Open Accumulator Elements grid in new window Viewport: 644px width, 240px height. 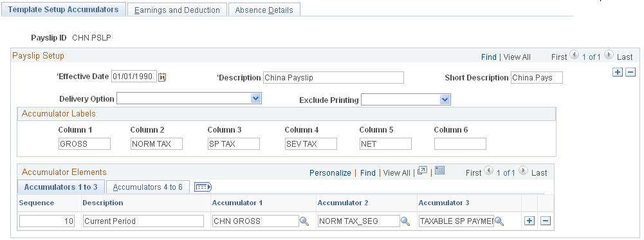422,171
